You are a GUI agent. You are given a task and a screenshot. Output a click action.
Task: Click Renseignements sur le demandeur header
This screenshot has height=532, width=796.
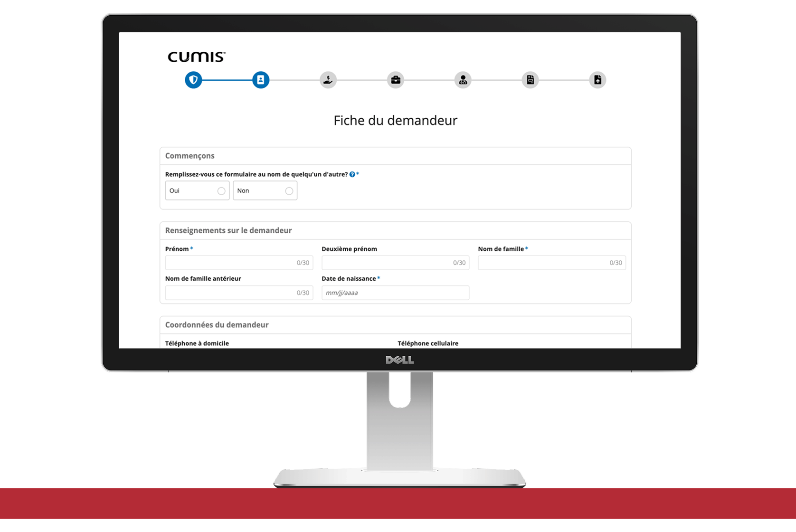[x=228, y=230]
